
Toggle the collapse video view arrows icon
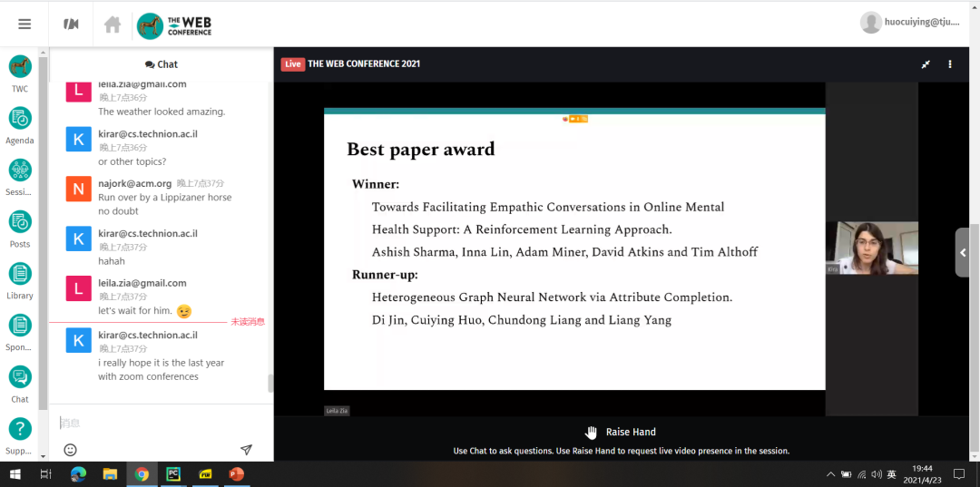pos(926,64)
